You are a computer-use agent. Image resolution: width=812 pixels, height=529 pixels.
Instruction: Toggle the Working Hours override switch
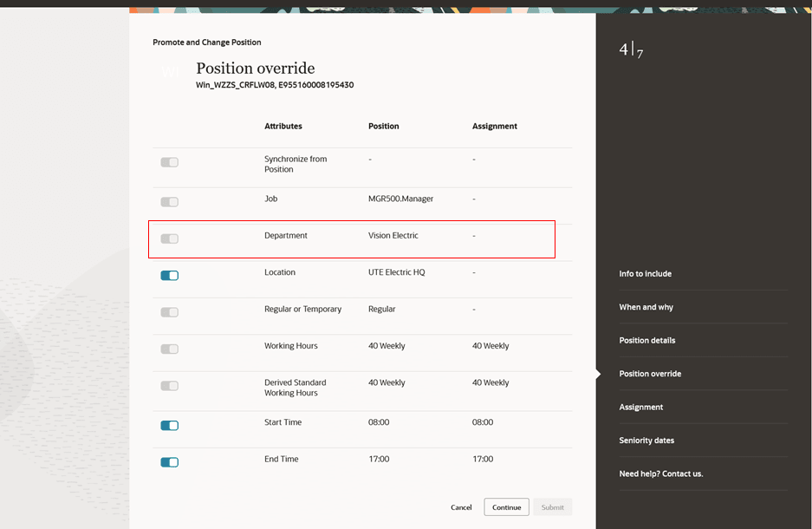[169, 349]
